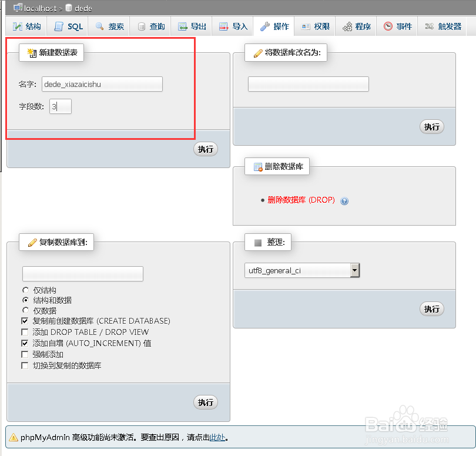Select the SQL query icon
The height and width of the screenshot is (456, 476).
pos(59,26)
